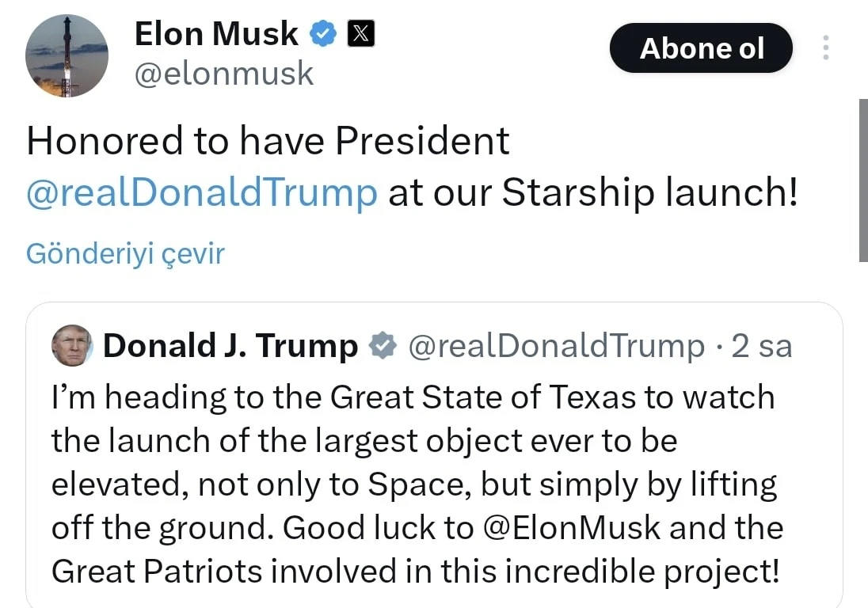The height and width of the screenshot is (608, 868).
Task: Click the verified badge beside Donald J. Trump
Action: click(x=383, y=346)
